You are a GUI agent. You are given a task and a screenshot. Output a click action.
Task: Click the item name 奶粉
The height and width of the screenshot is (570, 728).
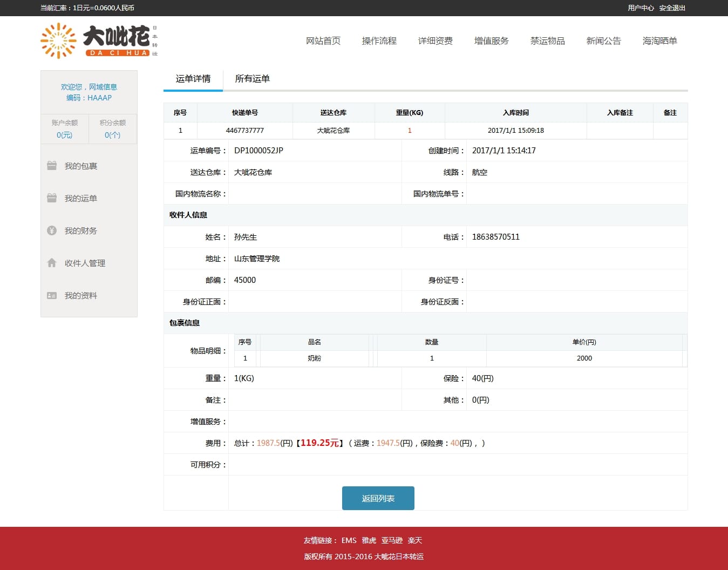click(315, 358)
